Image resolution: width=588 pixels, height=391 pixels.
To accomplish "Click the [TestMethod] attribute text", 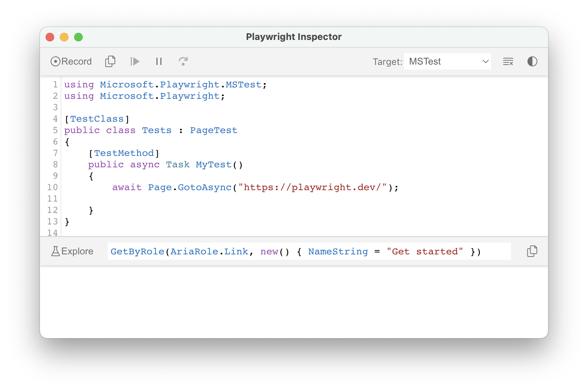I will pyautogui.click(x=124, y=153).
